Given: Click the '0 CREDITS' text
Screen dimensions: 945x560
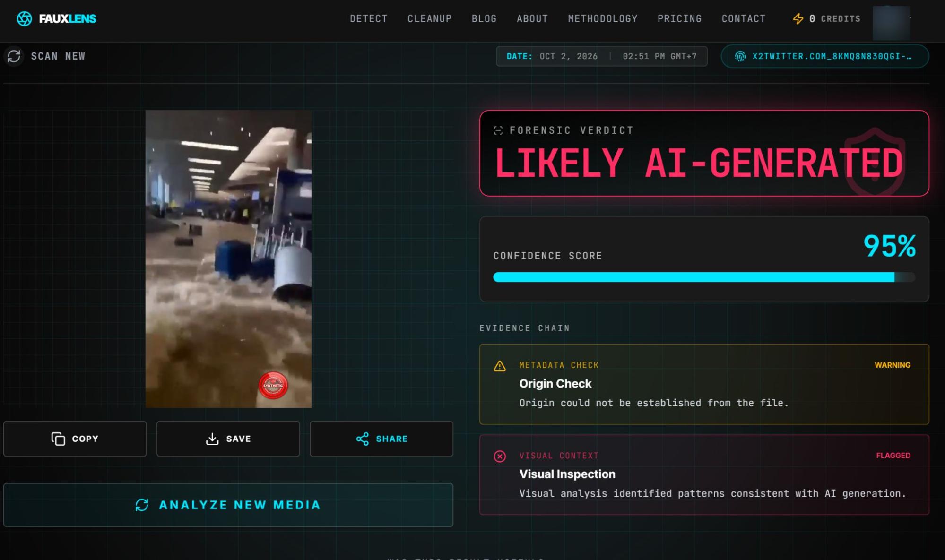Looking at the screenshot, I should point(835,18).
